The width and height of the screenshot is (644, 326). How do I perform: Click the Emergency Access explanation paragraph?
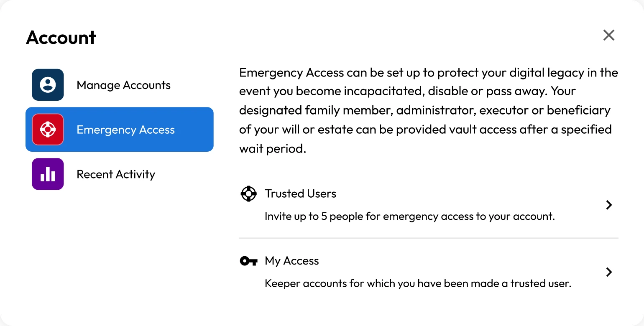click(429, 110)
